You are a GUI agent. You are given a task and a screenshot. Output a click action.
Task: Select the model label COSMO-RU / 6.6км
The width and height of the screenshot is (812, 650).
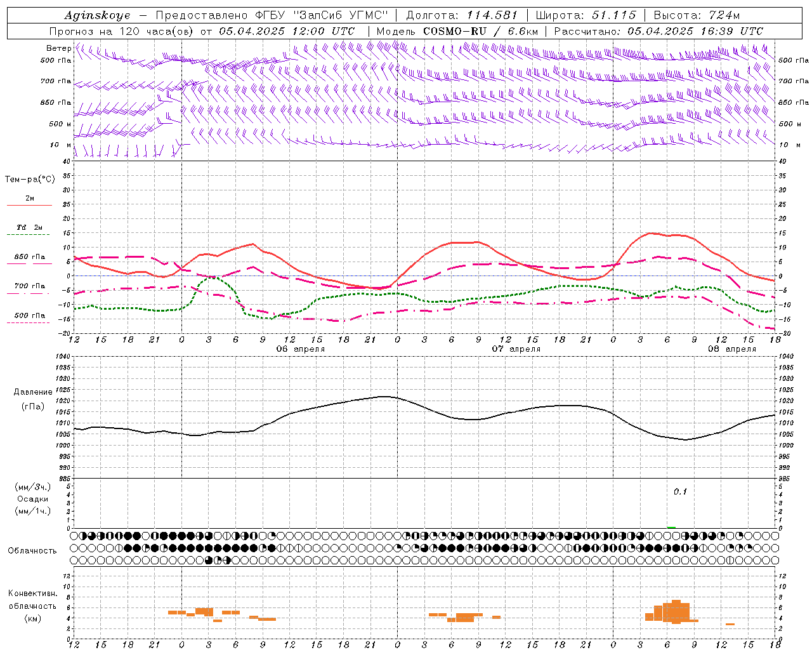(481, 31)
